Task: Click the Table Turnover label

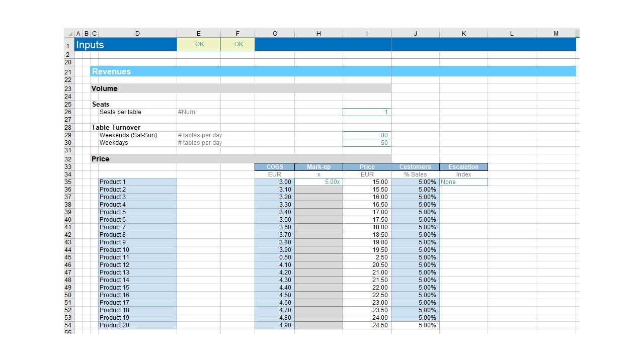Action: click(x=116, y=128)
